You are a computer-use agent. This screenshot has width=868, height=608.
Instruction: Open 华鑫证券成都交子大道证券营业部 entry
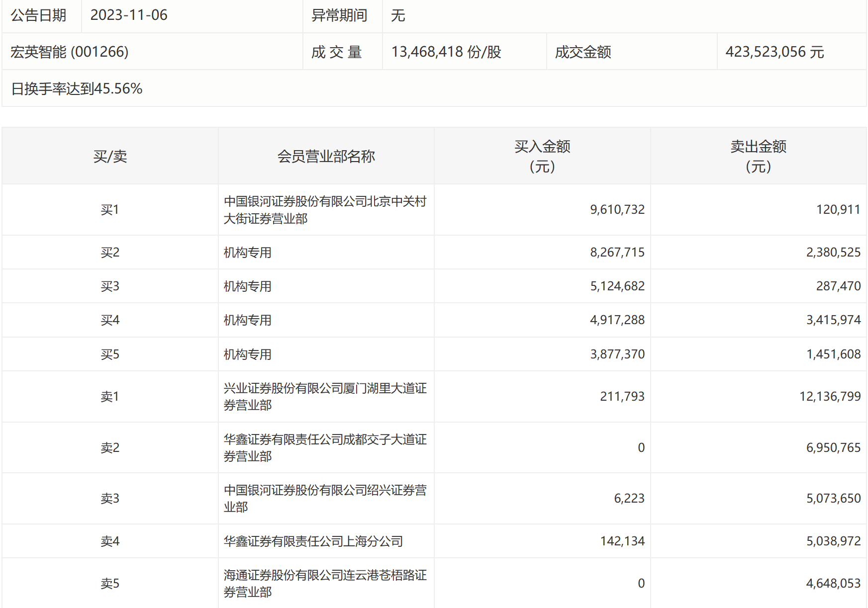tap(325, 448)
